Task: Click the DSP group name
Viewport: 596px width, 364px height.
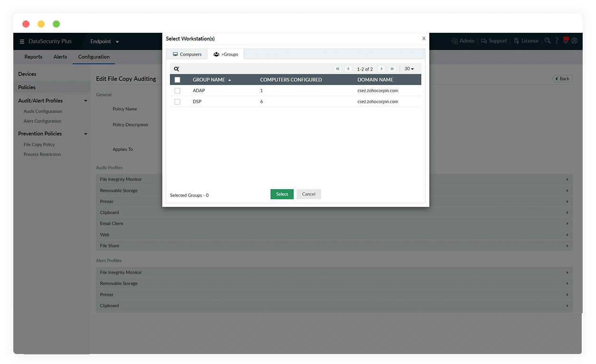Action: [197, 102]
